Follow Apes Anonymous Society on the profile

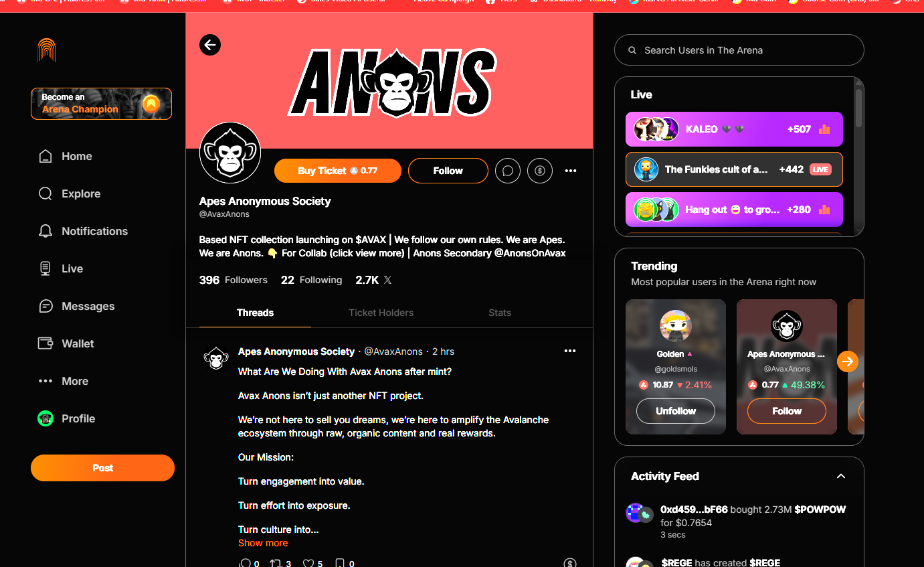tap(448, 171)
